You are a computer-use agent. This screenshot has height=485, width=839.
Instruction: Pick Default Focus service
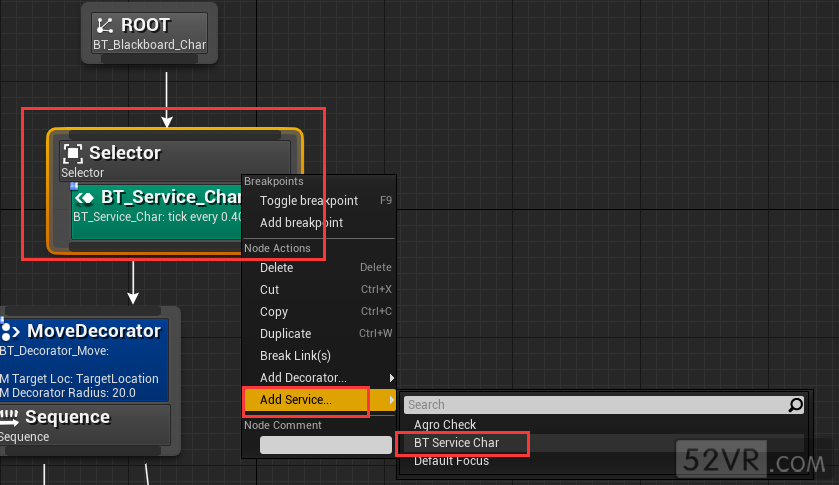(x=451, y=461)
